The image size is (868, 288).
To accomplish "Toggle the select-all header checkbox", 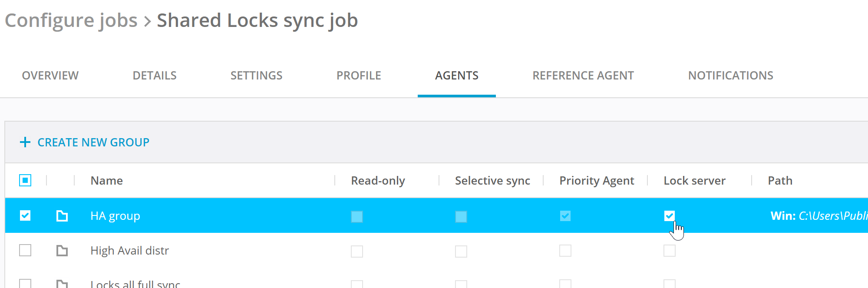I will pos(25,180).
